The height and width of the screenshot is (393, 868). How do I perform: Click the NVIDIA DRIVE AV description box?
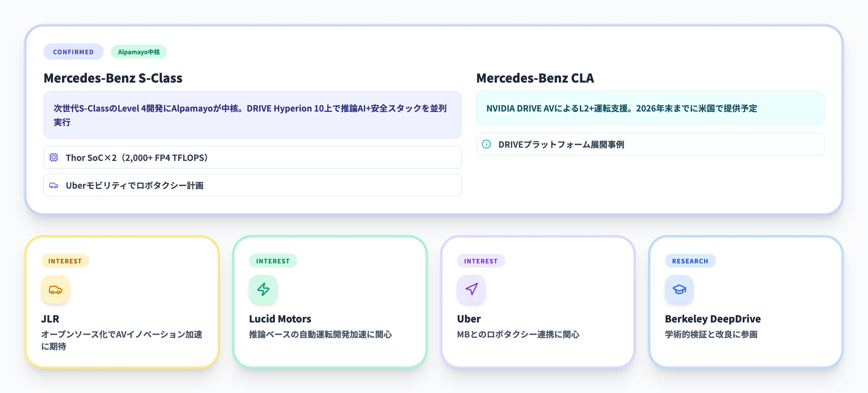pyautogui.click(x=650, y=108)
